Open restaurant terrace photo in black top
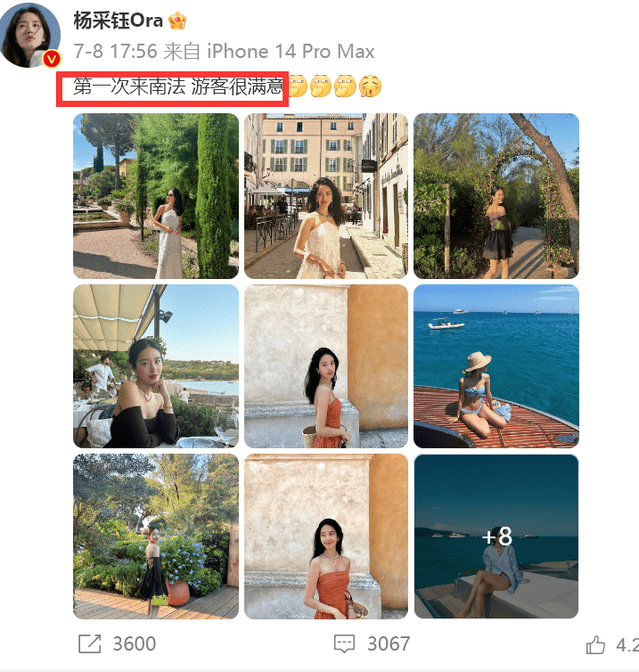639x672 pixels. 156,366
